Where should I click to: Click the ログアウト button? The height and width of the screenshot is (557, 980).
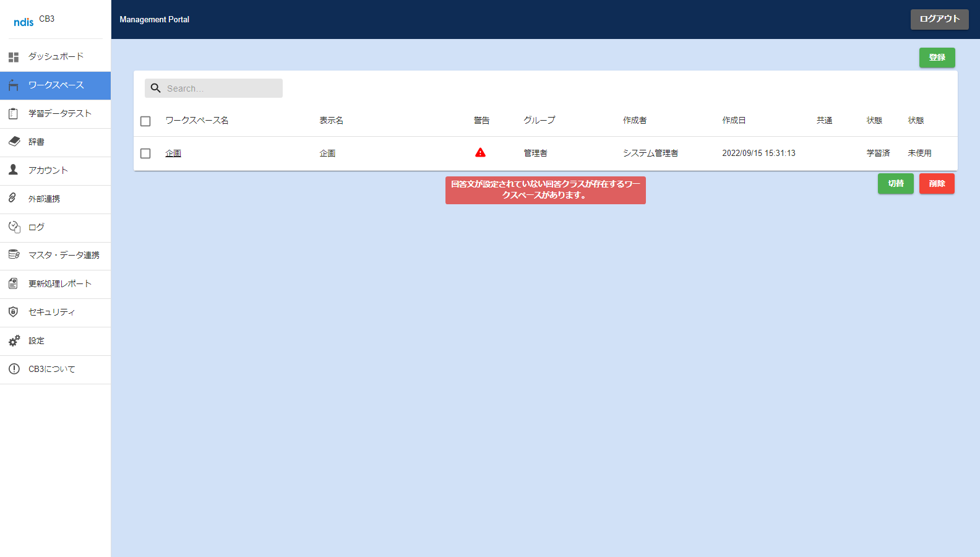939,19
